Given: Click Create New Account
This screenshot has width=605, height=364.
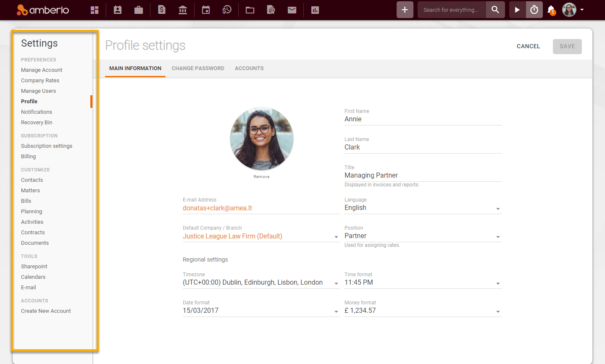Looking at the screenshot, I should click(x=46, y=311).
